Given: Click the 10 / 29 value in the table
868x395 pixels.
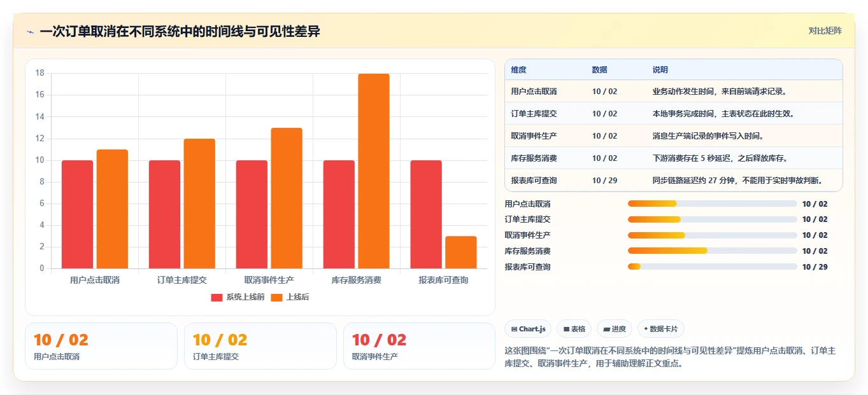Looking at the screenshot, I should (x=604, y=181).
